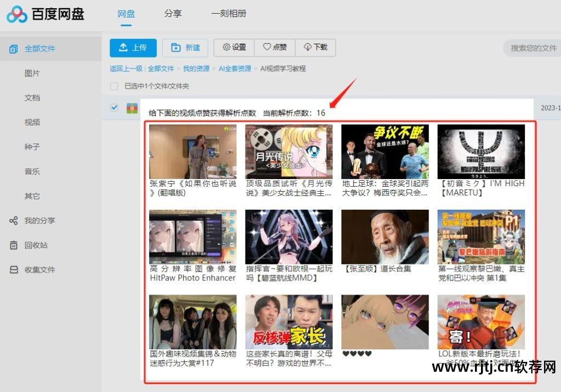Click the LOL 寄! video thumbnail
561x392 pixels.
[481, 322]
